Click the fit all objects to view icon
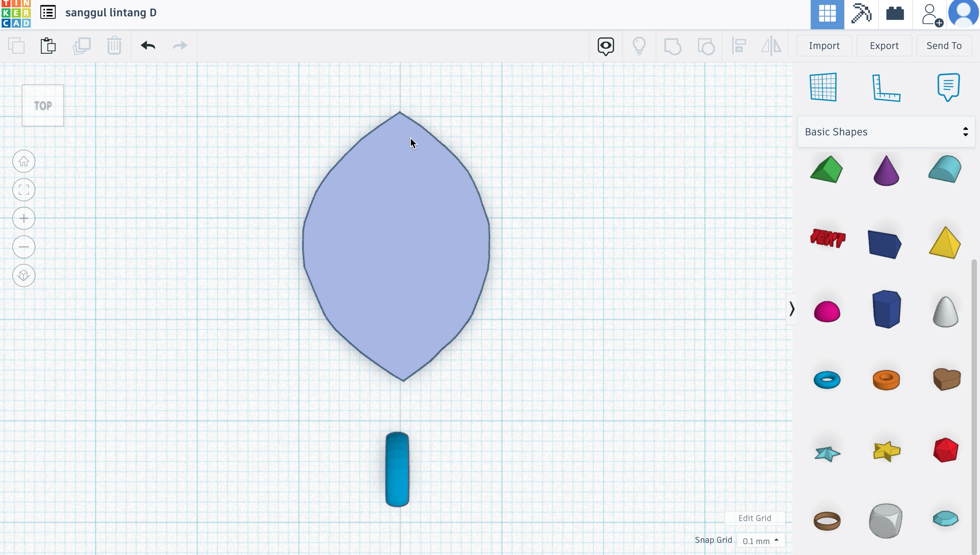This screenshot has width=980, height=555. (23, 190)
